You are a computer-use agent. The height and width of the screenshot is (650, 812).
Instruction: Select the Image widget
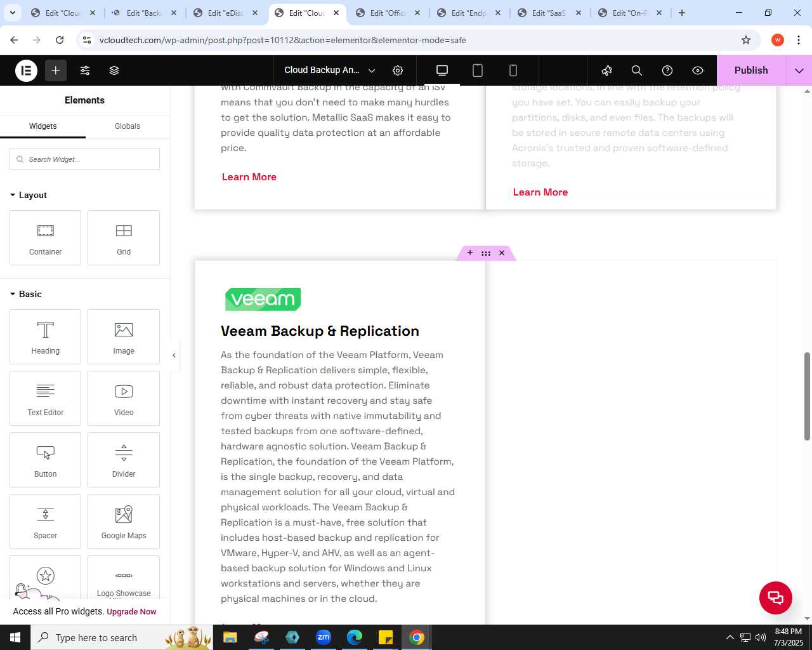pyautogui.click(x=124, y=336)
